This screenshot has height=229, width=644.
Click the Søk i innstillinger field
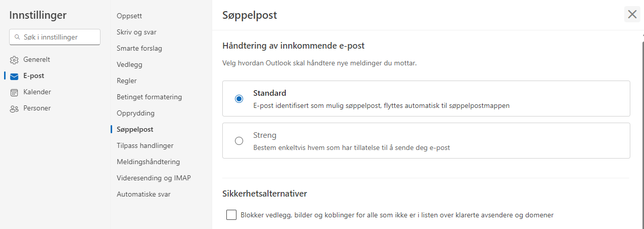pyautogui.click(x=58, y=37)
